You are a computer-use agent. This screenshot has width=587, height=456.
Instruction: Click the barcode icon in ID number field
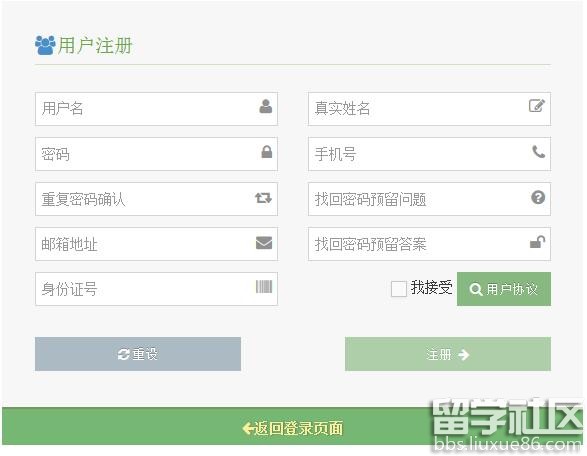[x=264, y=287]
